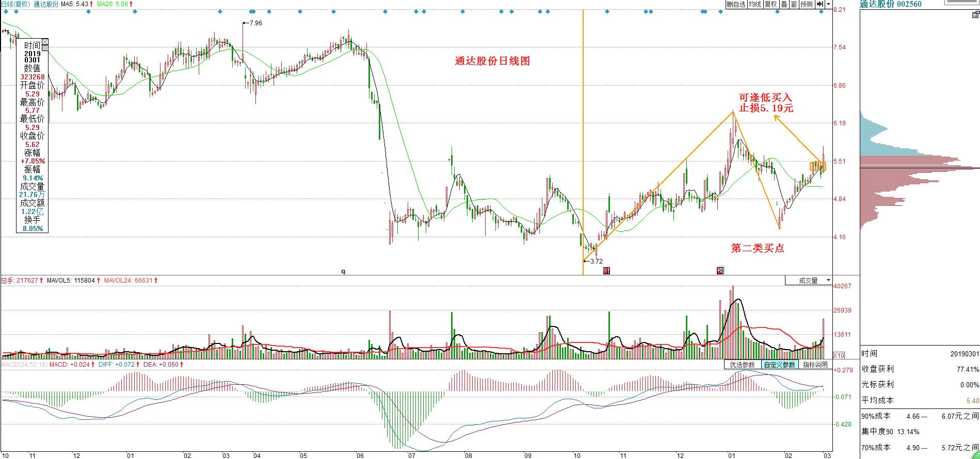Click red up arrow after MA5 value
This screenshot has width=980, height=459.
(x=91, y=4)
